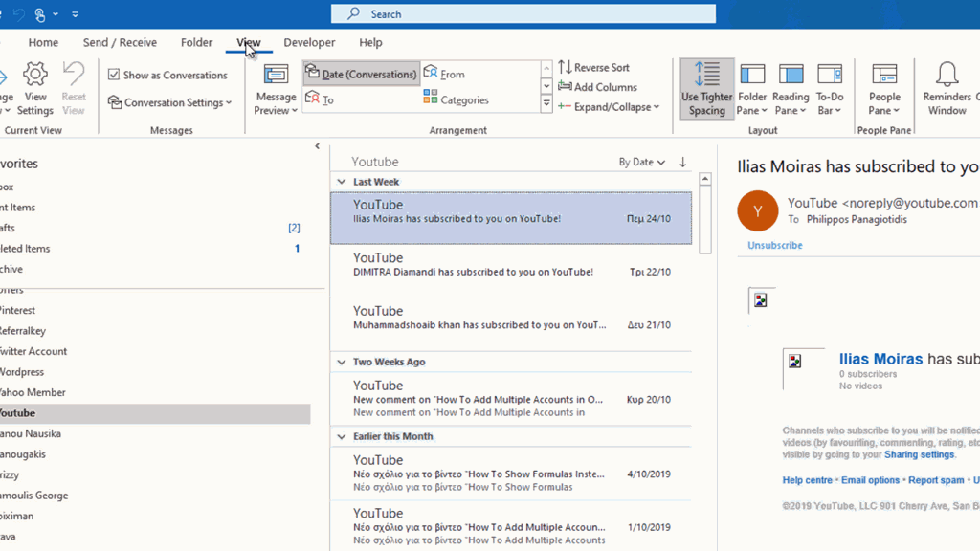Image resolution: width=980 pixels, height=551 pixels.
Task: Click Reset View in the ribbon
Action: pos(74,91)
